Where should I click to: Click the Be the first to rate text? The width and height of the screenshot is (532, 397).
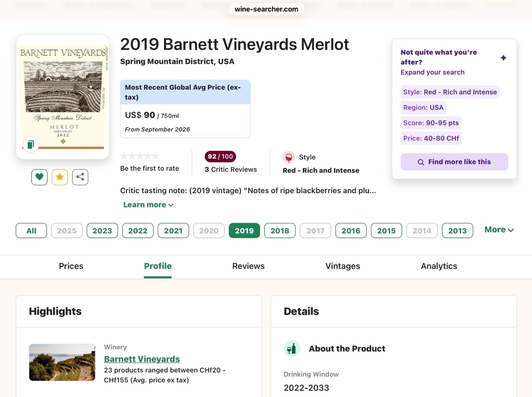click(150, 168)
